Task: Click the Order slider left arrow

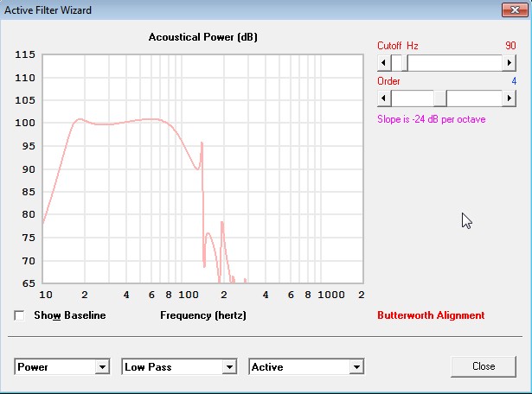Action: [384, 98]
